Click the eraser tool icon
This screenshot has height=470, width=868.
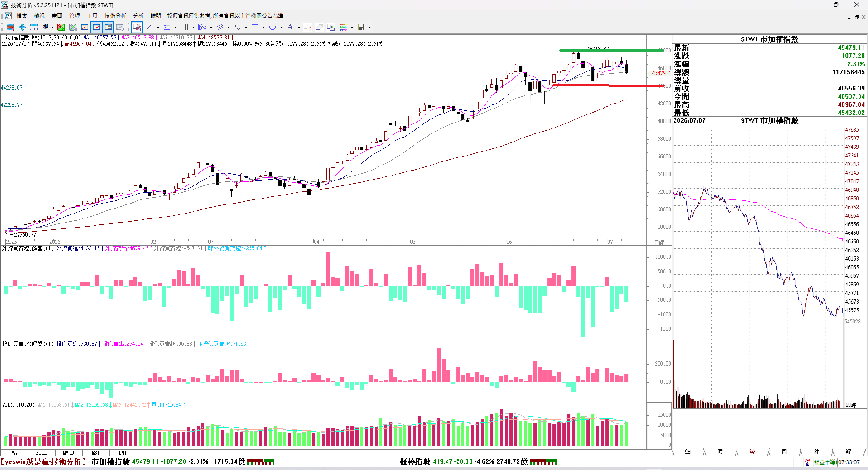click(319, 27)
